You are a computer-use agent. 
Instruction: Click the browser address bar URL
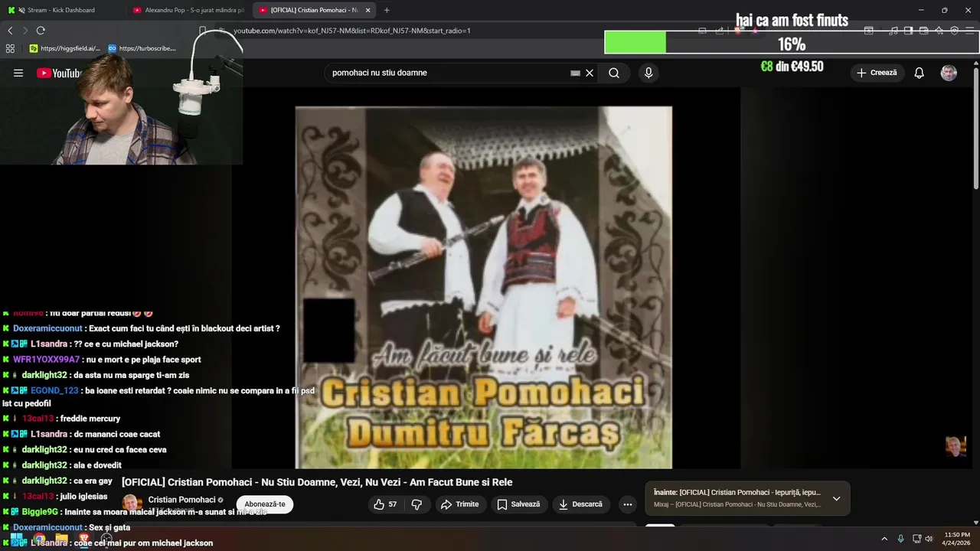click(351, 31)
